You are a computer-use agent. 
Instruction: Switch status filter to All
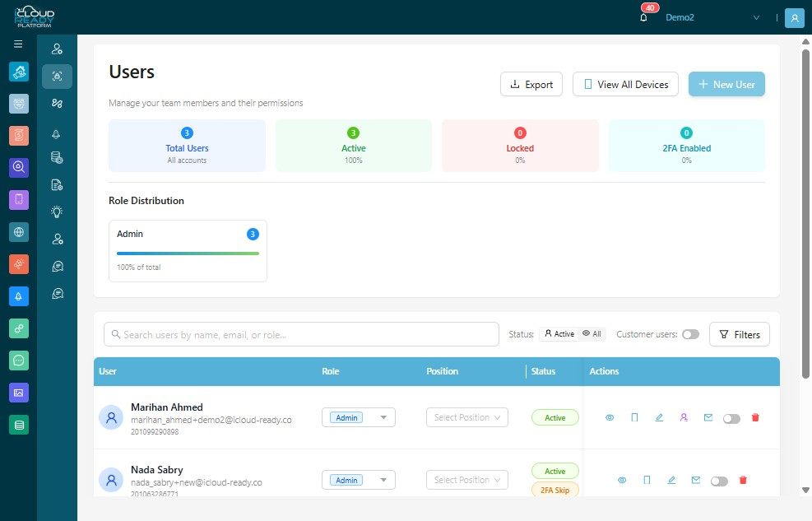click(592, 334)
